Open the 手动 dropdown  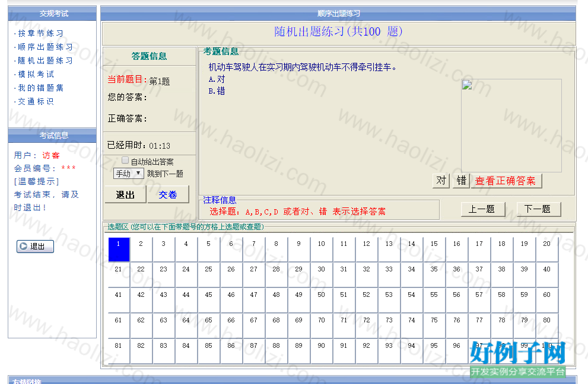click(x=128, y=173)
